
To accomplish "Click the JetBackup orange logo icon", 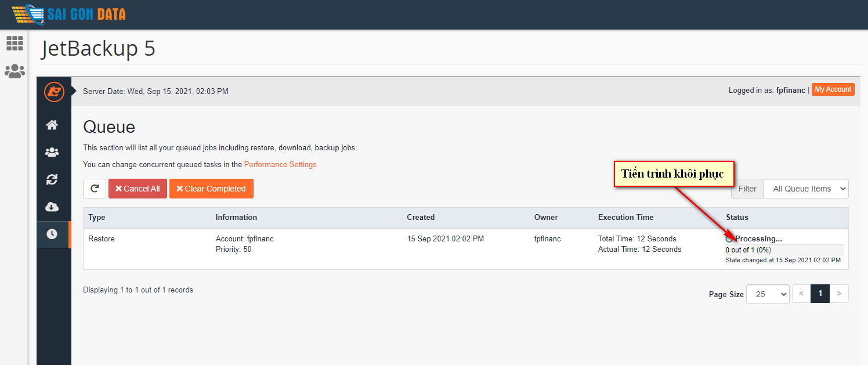I will click(54, 91).
